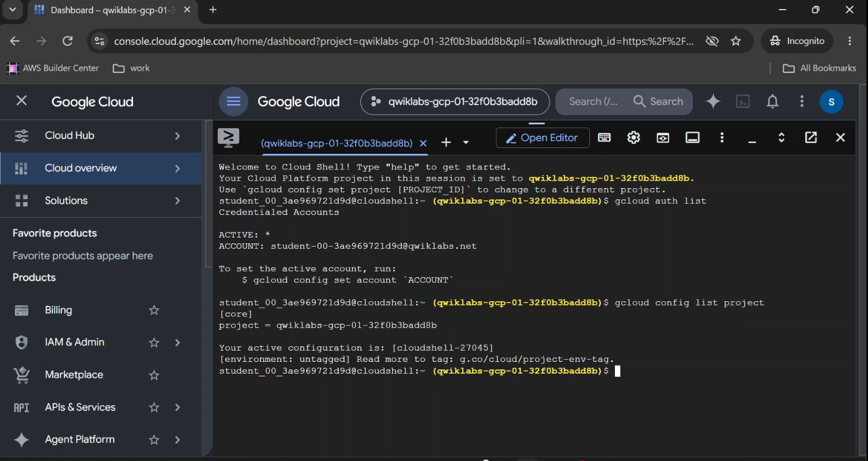Click the Open Editor button
The image size is (868, 461).
coord(543,138)
